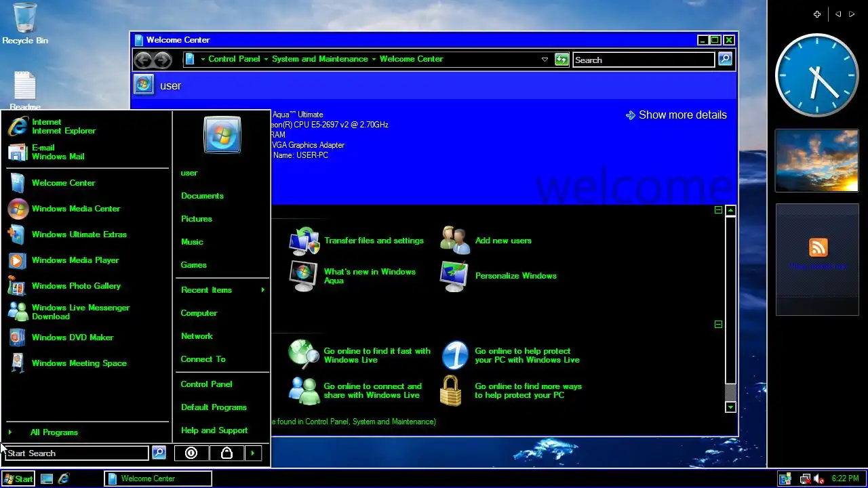The height and width of the screenshot is (488, 868).
Task: Select the Readme file on desktop
Action: (x=25, y=91)
